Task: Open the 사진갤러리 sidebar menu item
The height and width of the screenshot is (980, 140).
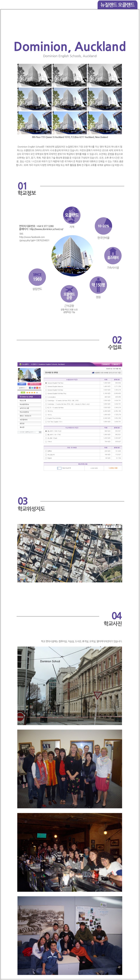Action: tap(30, 420)
